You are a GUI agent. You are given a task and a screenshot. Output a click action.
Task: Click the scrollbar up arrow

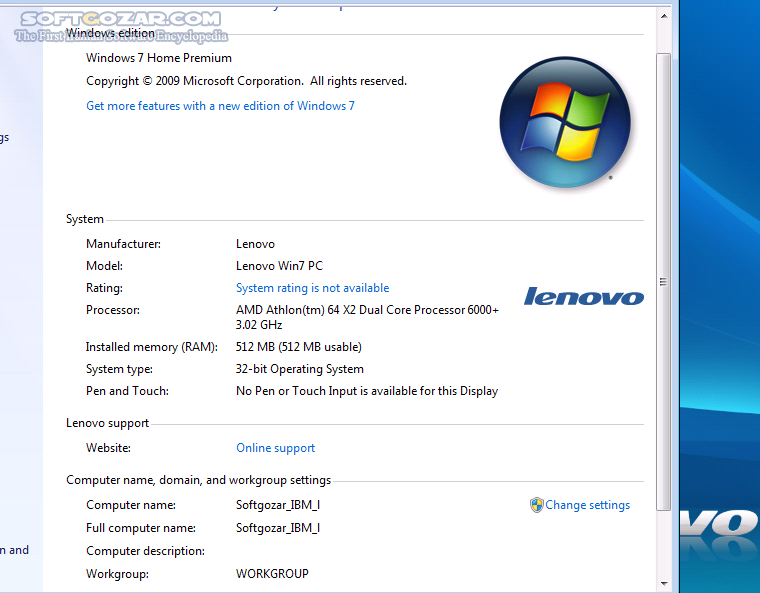(x=664, y=16)
